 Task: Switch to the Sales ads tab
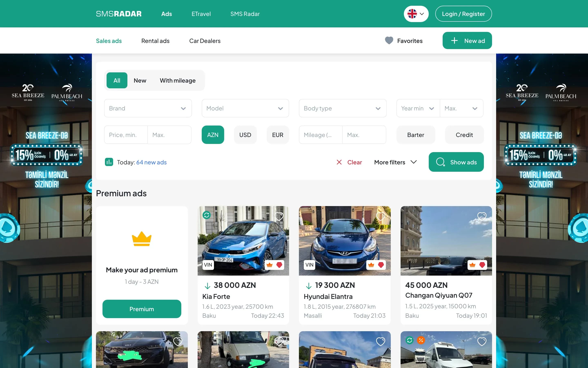(x=109, y=41)
